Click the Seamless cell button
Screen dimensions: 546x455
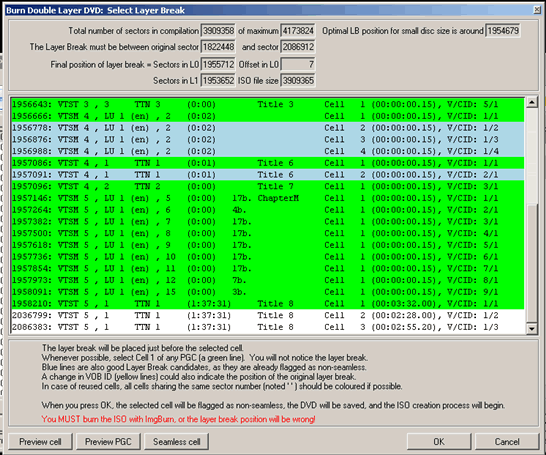pos(177,441)
